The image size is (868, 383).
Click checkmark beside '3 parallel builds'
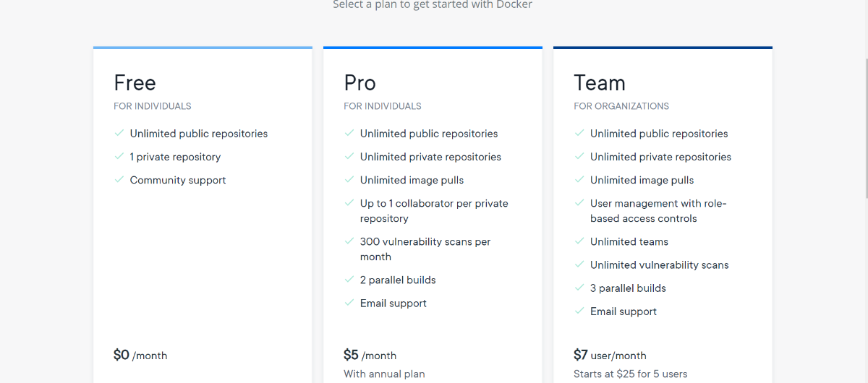pyautogui.click(x=579, y=288)
